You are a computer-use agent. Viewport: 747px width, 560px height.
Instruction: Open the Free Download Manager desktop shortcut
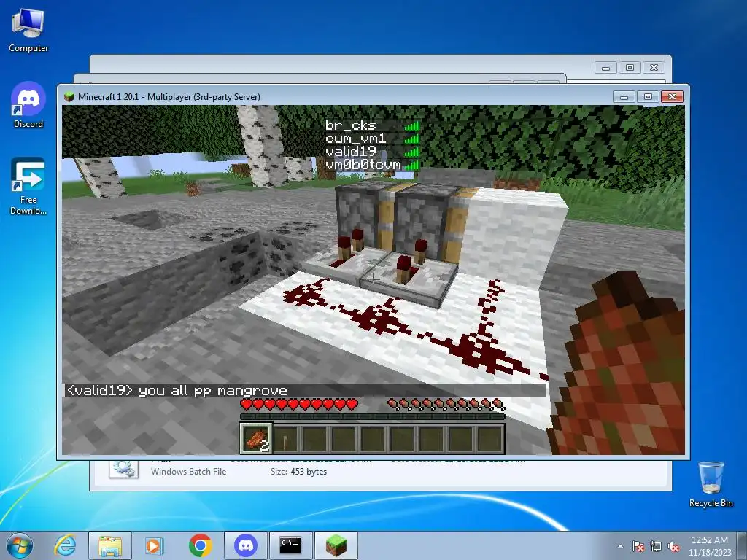click(x=28, y=186)
